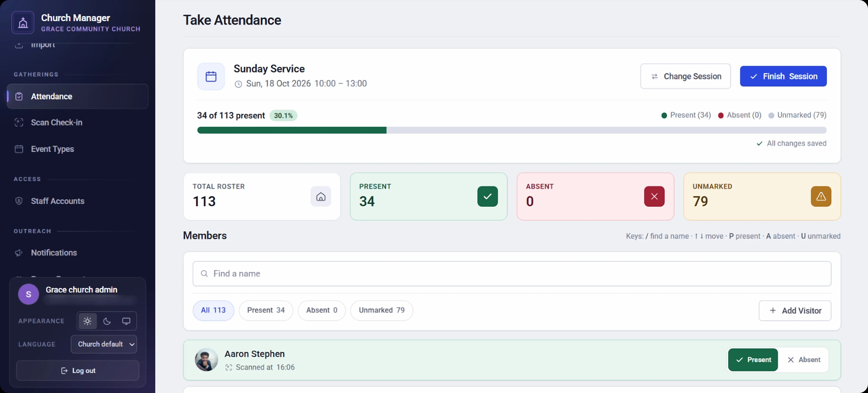Click Aaron Stephen's profile photo
868x393 pixels.
click(206, 360)
